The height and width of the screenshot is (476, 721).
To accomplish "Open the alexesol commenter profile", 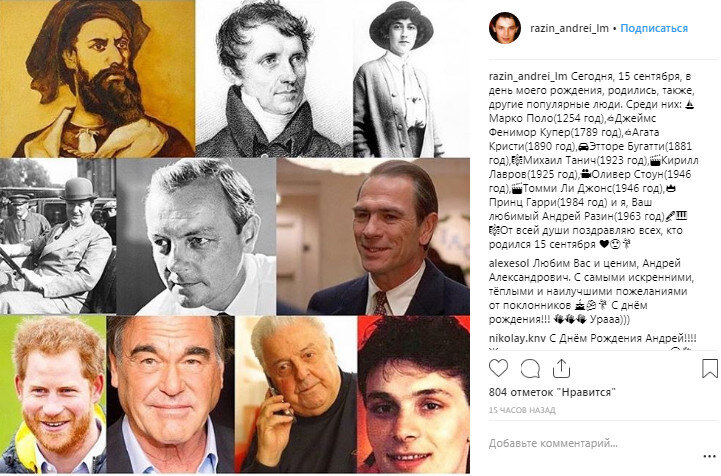I will 509,264.
